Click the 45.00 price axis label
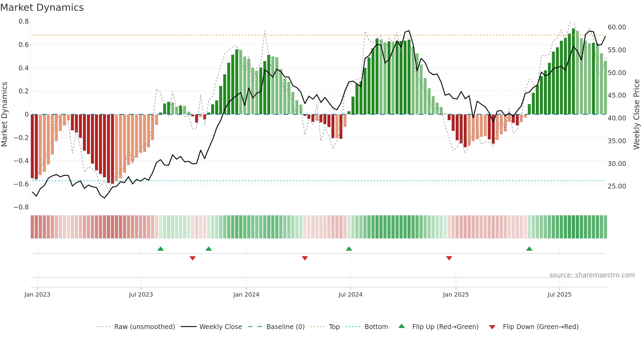The height and width of the screenshot is (362, 644). (617, 95)
